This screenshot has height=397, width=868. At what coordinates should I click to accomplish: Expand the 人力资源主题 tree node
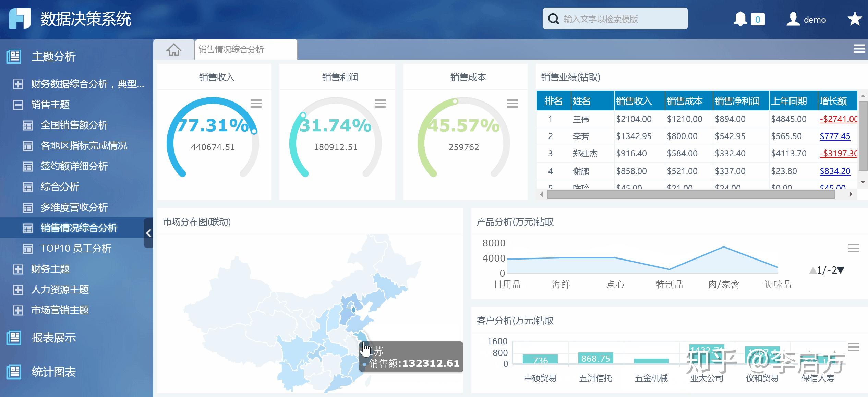point(18,290)
